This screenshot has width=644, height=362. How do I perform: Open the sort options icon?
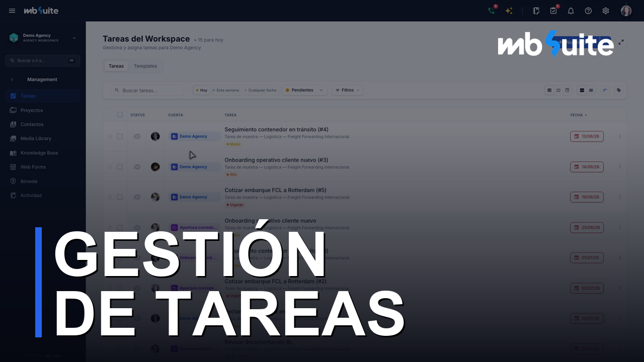tap(605, 90)
